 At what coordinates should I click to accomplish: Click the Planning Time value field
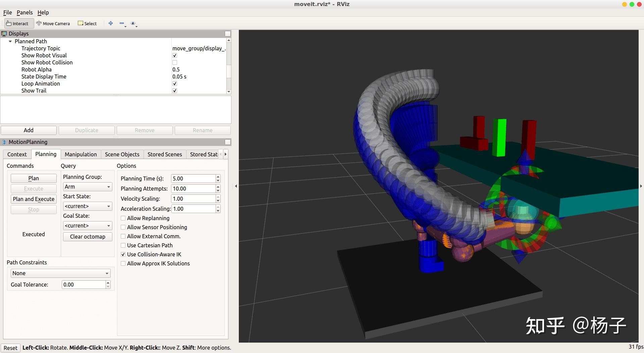coord(193,179)
